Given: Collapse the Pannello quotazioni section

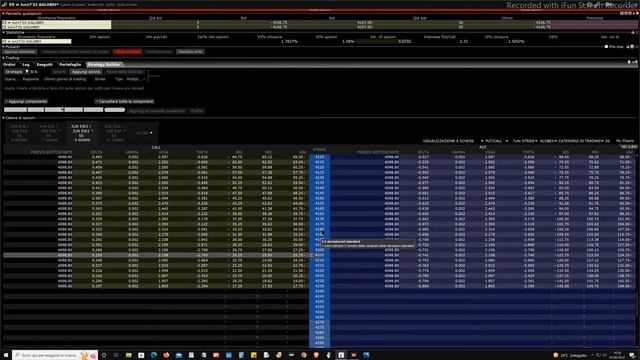Looking at the screenshot, I should coord(4,13).
